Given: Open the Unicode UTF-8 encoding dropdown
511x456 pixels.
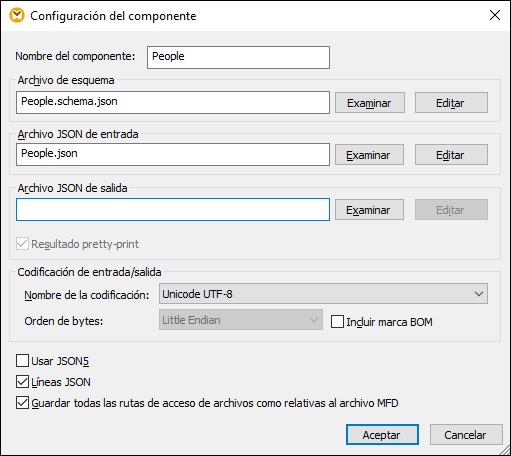Looking at the screenshot, I should click(x=323, y=294).
